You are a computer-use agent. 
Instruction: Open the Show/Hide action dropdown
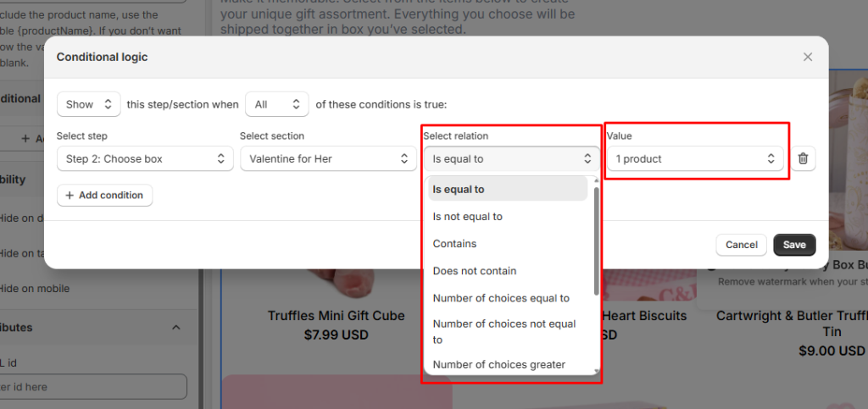click(89, 104)
